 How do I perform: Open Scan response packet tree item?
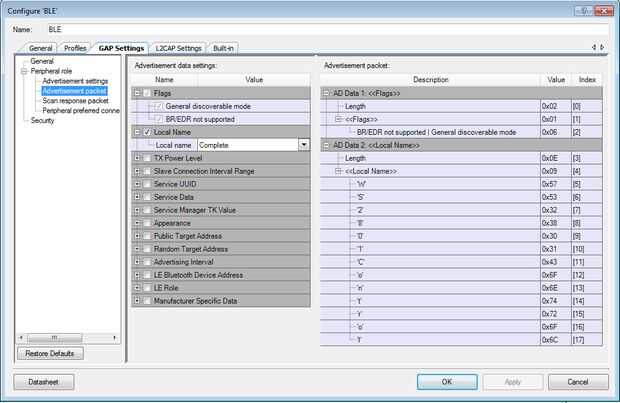point(75,101)
